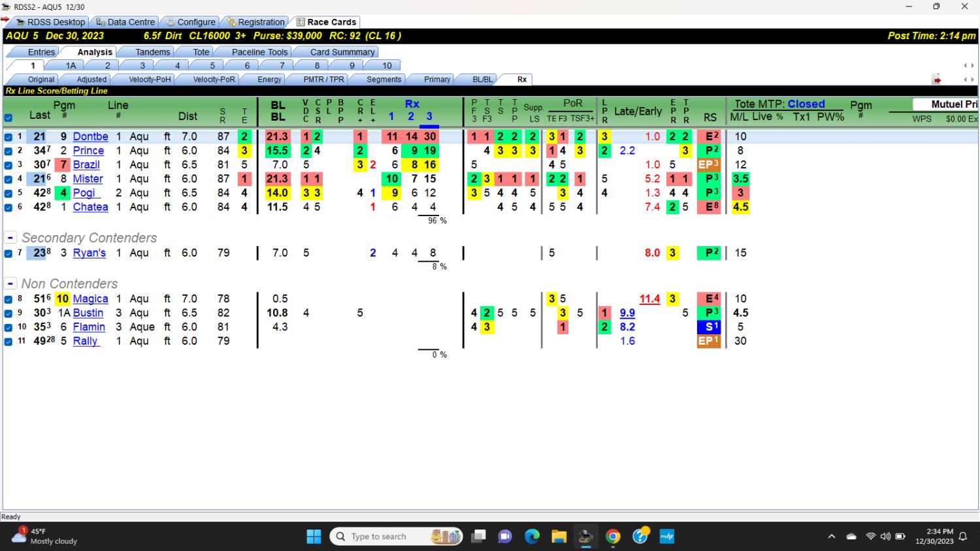The height and width of the screenshot is (551, 980).
Task: Open File Explorer from taskbar
Action: pos(559,537)
